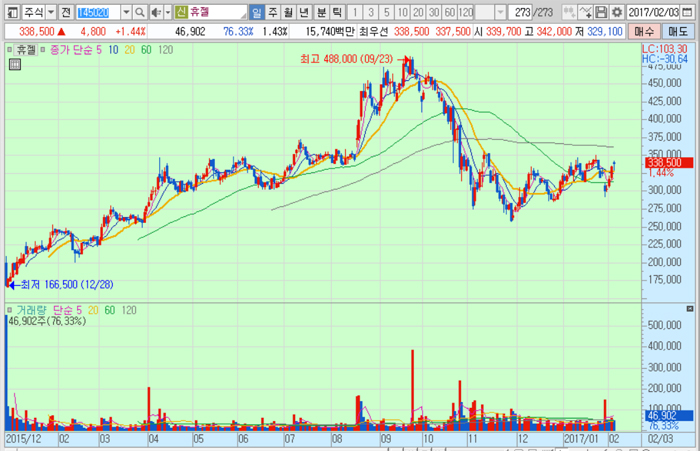Switch chart to 주 (weekly) period

(x=272, y=13)
